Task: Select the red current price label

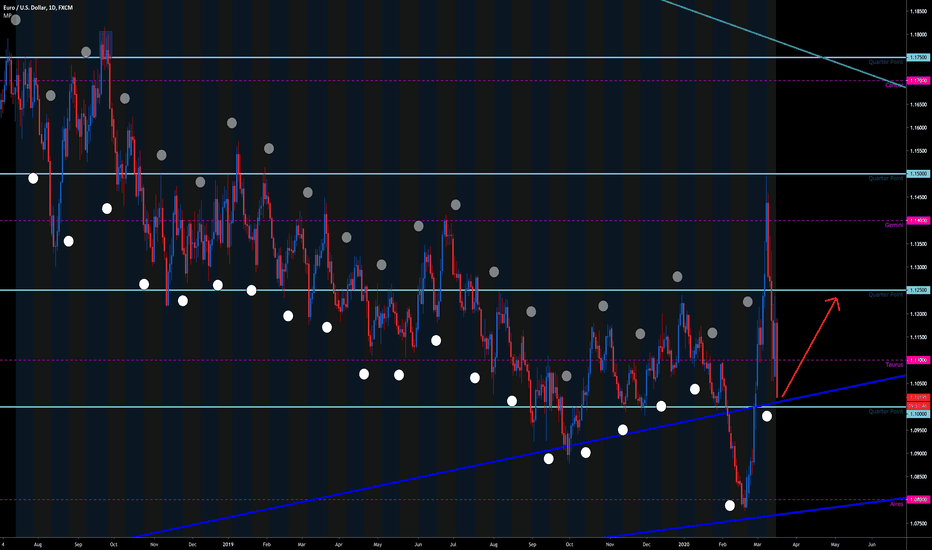Action: coord(918,397)
